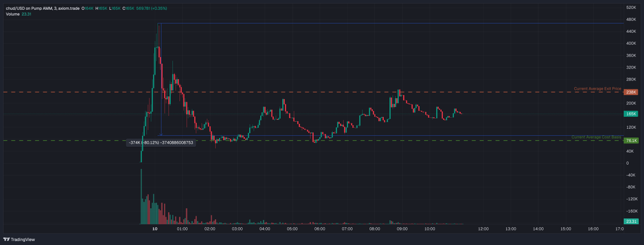The width and height of the screenshot is (644, 245).
Task: Click the 400K price axis label
Action: (631, 44)
